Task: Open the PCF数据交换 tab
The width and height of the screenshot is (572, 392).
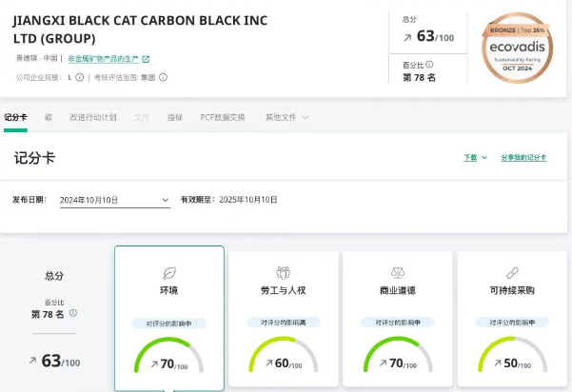Action: [222, 117]
